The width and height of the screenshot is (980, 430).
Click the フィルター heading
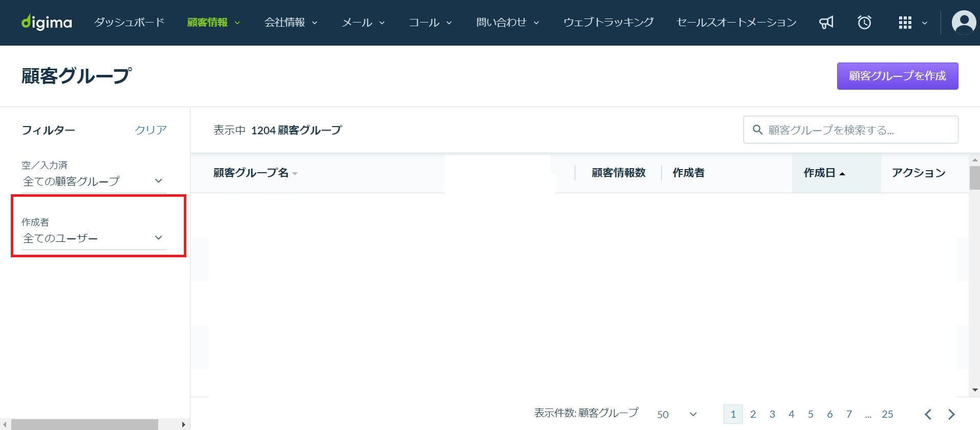(x=48, y=130)
